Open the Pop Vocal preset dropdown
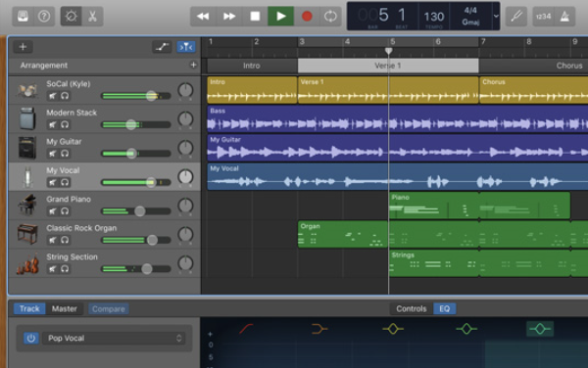Image resolution: width=588 pixels, height=368 pixels. 114,338
